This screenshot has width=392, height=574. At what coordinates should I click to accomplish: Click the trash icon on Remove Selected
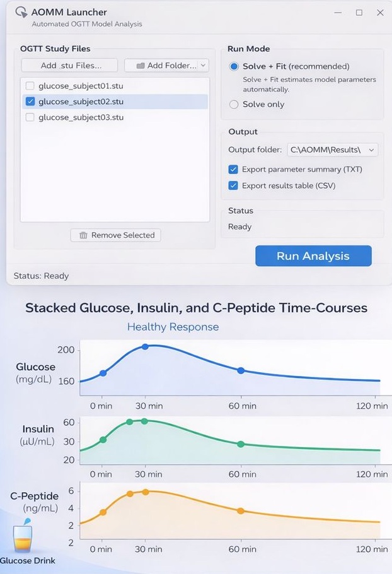coord(83,235)
